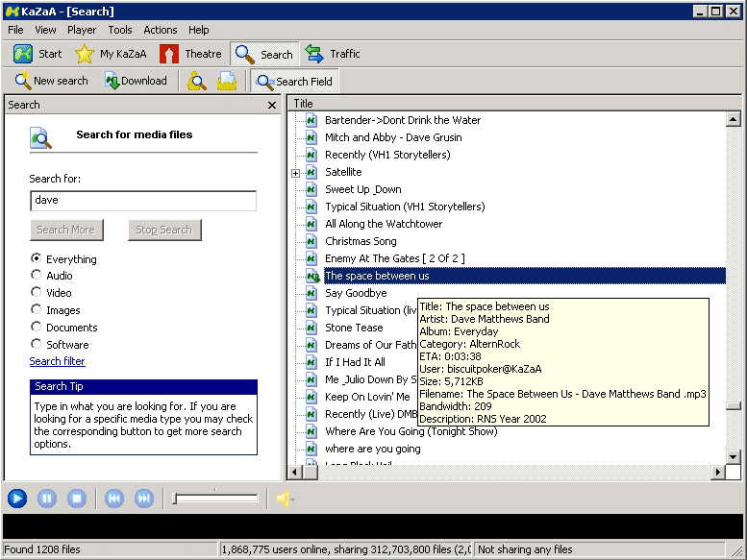Play the selected media file
Viewport: 747px width, 560px height.
click(17, 499)
